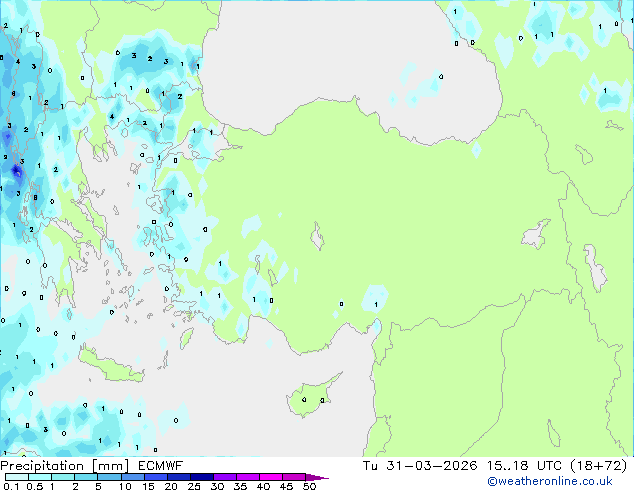Select the 25–30 mm navy legend swatch
The image size is (634, 490).
[202, 477]
